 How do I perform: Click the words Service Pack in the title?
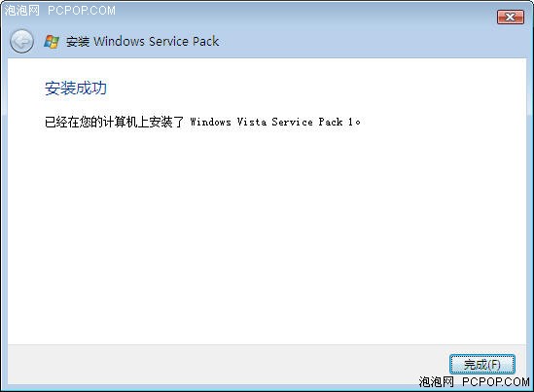[184, 41]
